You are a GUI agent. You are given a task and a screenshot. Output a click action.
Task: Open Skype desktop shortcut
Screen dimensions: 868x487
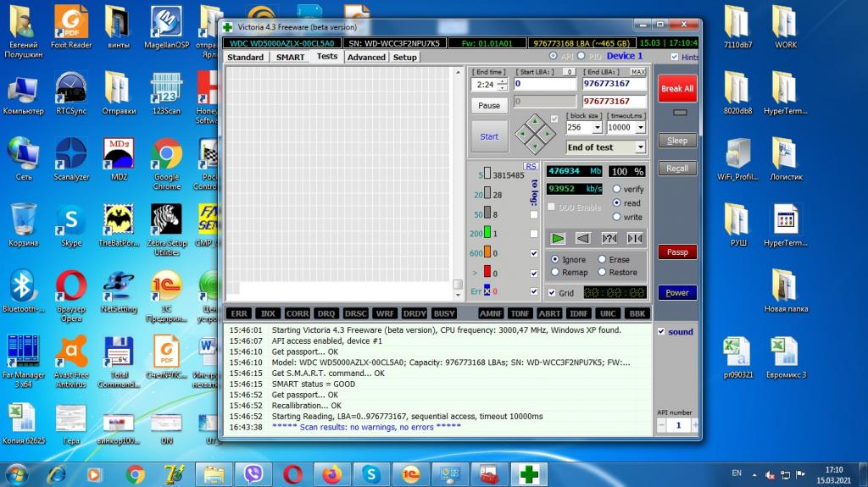coord(71,225)
